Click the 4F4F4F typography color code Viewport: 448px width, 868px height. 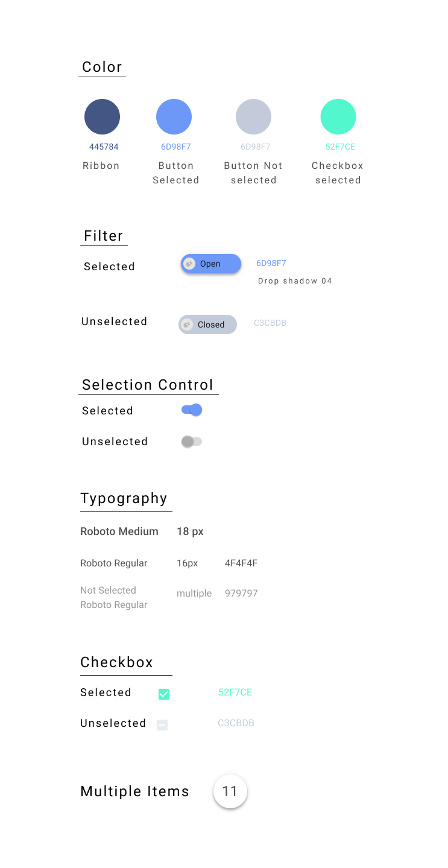(241, 563)
